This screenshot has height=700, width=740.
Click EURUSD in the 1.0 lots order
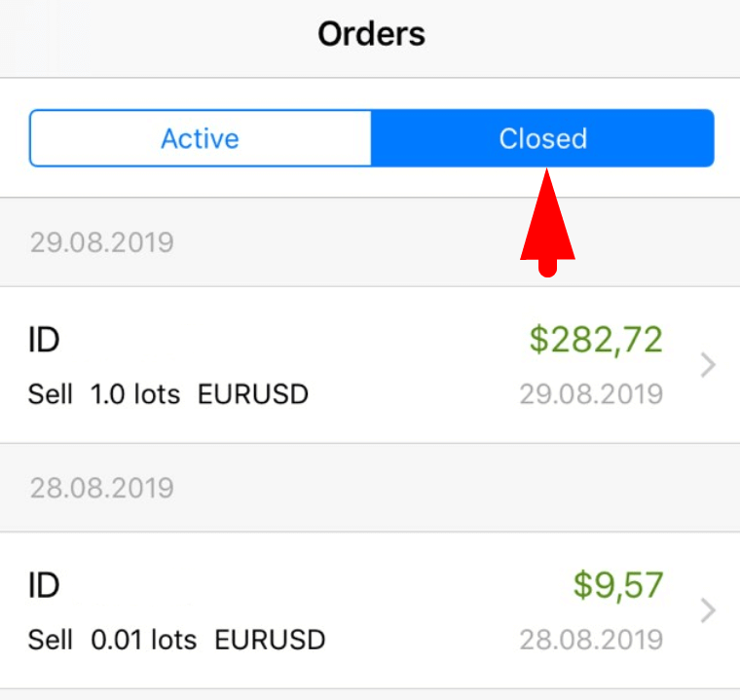click(x=253, y=394)
